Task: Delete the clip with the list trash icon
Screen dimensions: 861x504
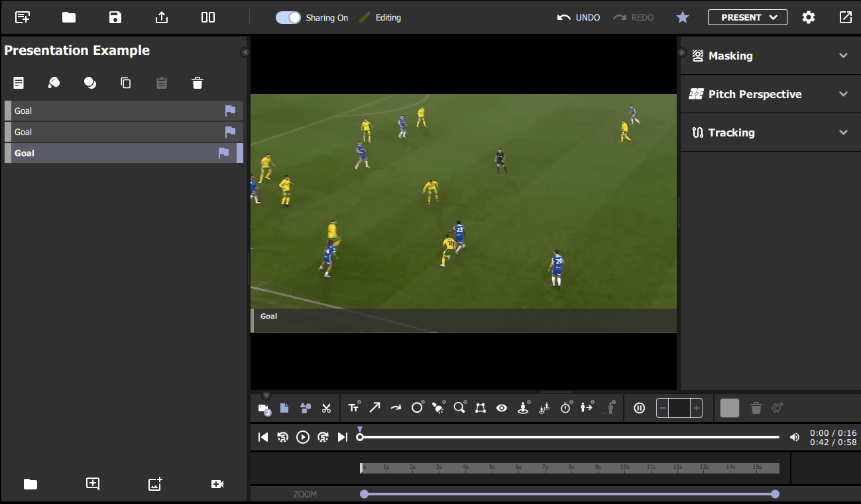Action: [198, 83]
